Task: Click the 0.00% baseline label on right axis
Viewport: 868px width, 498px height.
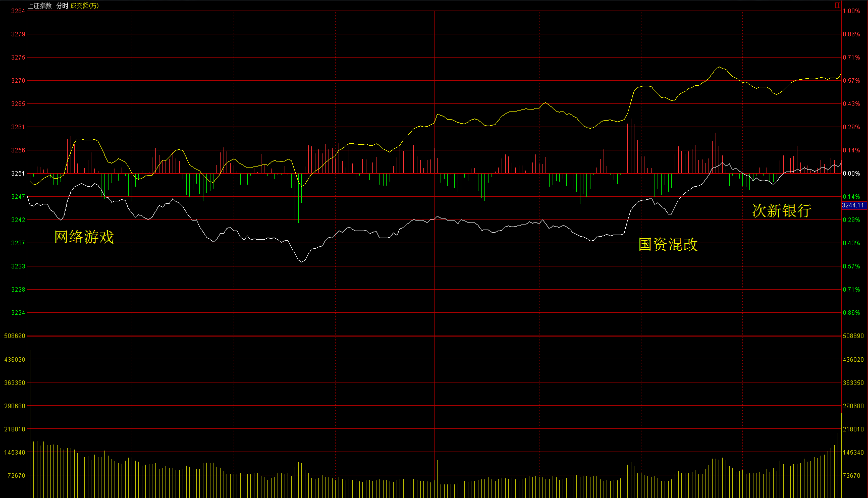Action: tap(851, 174)
